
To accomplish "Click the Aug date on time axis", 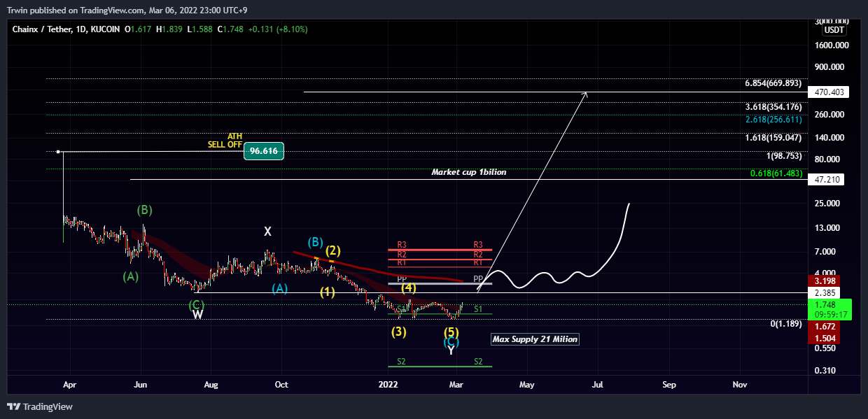I will click(211, 384).
